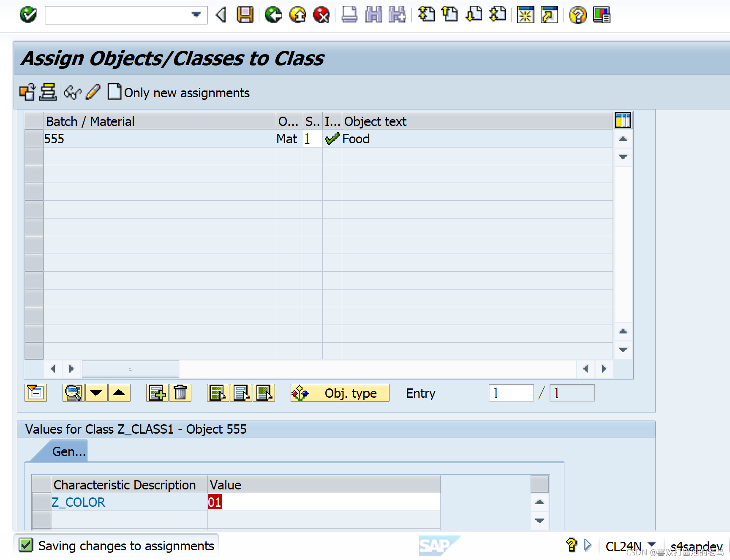Open the Z_COLOR characteristic link
730x560 pixels.
(79, 502)
